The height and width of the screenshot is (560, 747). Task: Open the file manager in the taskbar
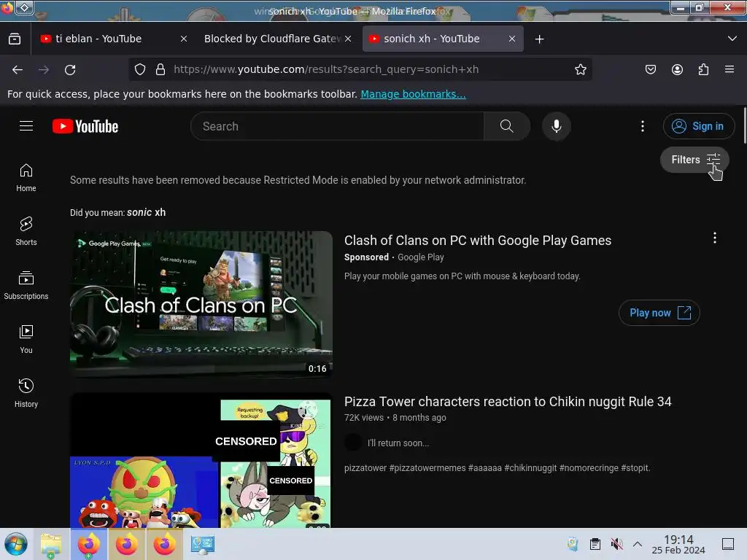point(51,544)
